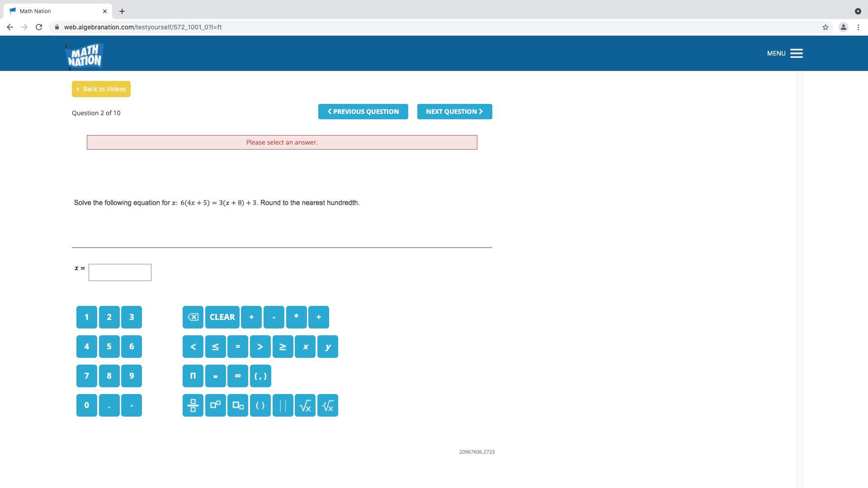Open Chrome's three-dot options menu
Viewport: 868px width, 488px height.
(858, 27)
